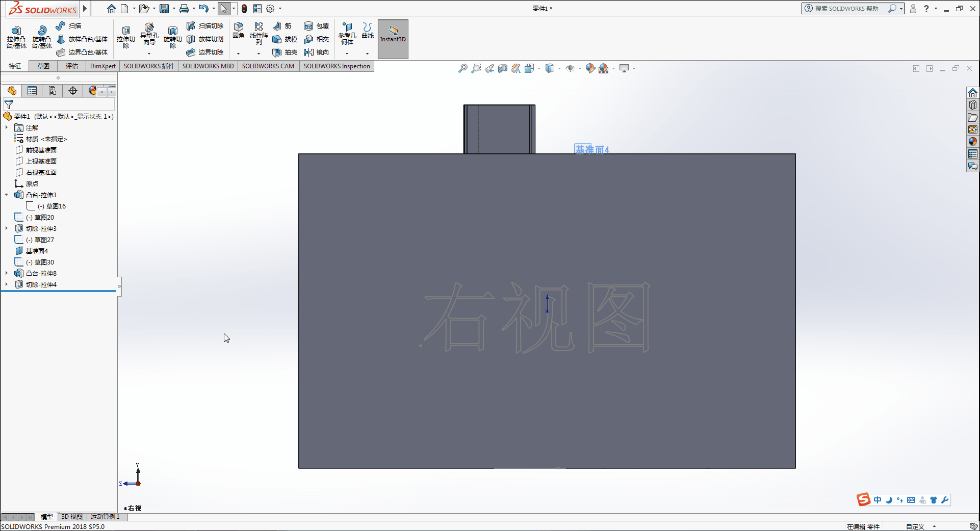Click the Save icon in the top toolbar

pyautogui.click(x=164, y=9)
